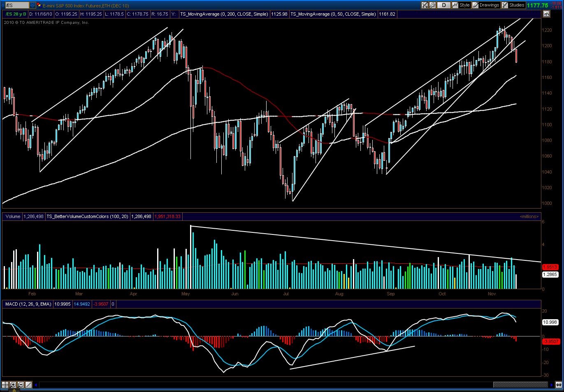Click the close value C: 1178.75
This screenshot has width=564, height=392.
[137, 14]
